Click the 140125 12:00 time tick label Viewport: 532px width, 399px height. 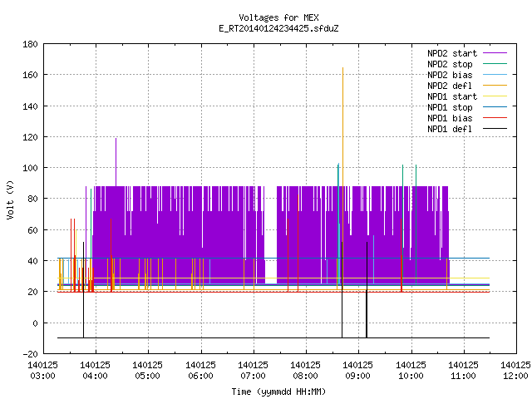pyautogui.click(x=515, y=371)
